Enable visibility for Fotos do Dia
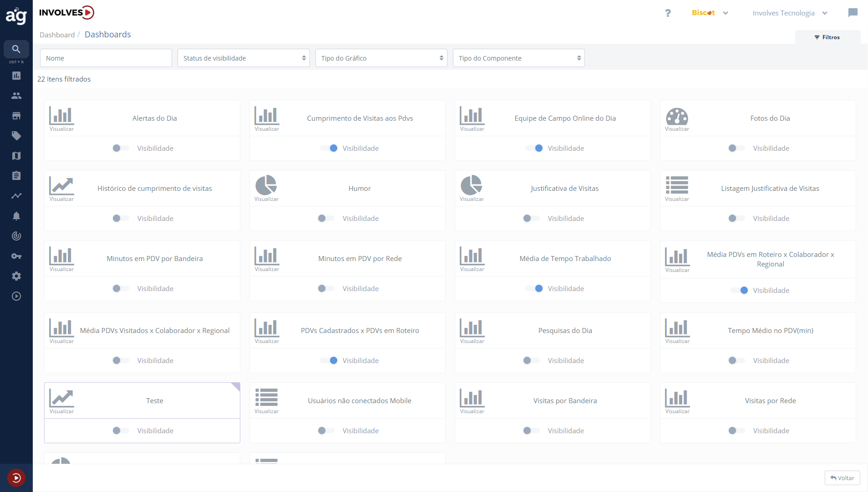This screenshot has width=868, height=492. point(736,149)
